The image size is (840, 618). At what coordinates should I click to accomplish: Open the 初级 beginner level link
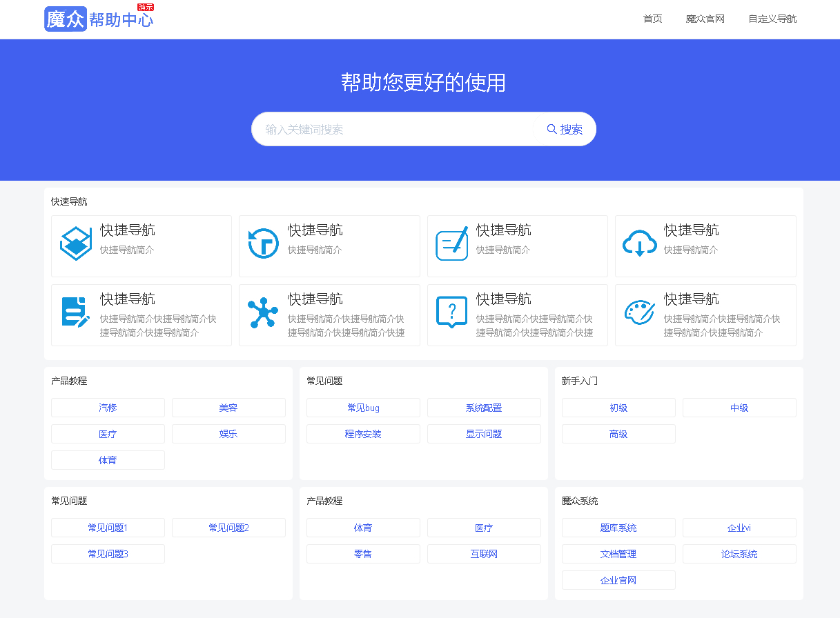[618, 408]
